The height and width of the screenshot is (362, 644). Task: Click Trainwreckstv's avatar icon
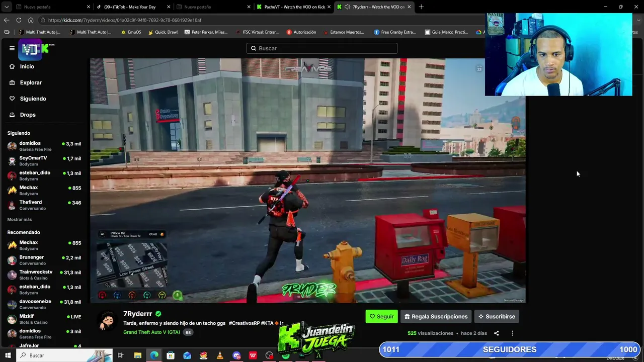[x=12, y=275]
